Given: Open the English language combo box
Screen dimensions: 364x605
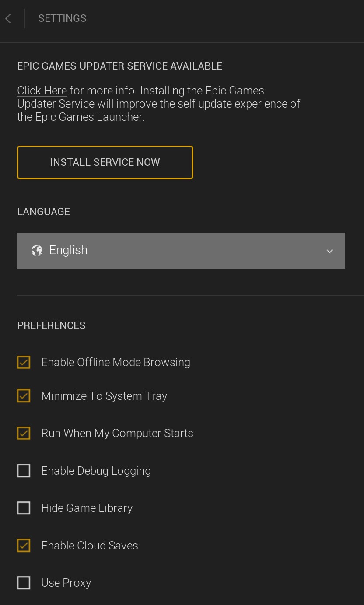Looking at the screenshot, I should 181,250.
